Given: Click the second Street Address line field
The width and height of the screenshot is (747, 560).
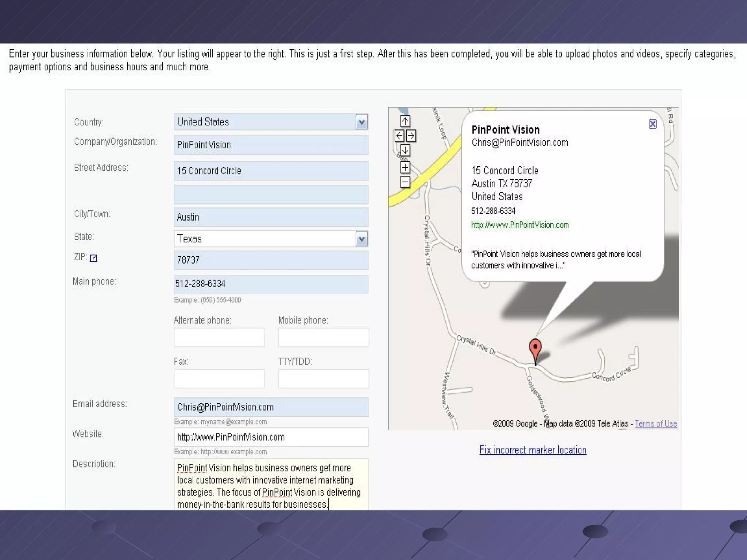Looking at the screenshot, I should pyautogui.click(x=271, y=194).
